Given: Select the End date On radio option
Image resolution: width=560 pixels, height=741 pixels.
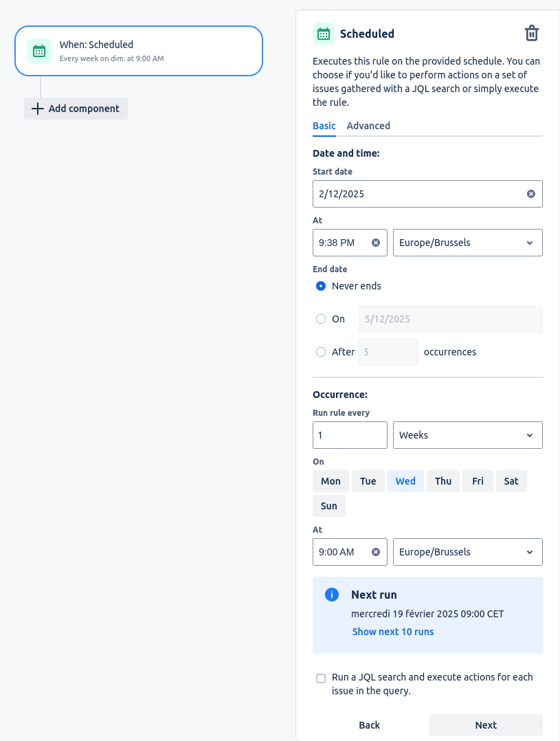Looking at the screenshot, I should 321,319.
